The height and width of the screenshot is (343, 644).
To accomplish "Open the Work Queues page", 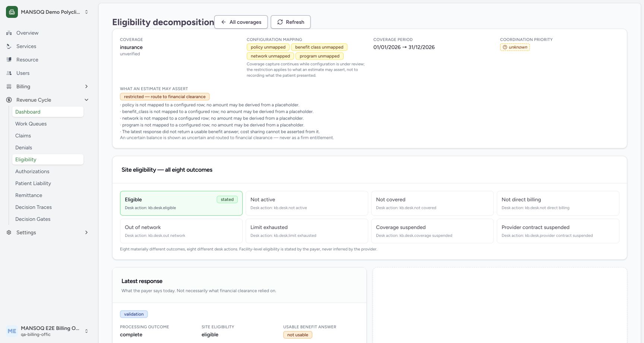I will [48, 124].
